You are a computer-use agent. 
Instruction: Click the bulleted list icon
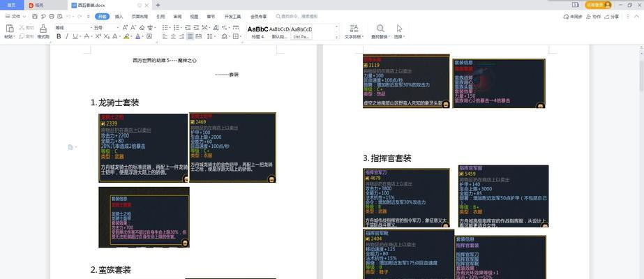(165, 28)
